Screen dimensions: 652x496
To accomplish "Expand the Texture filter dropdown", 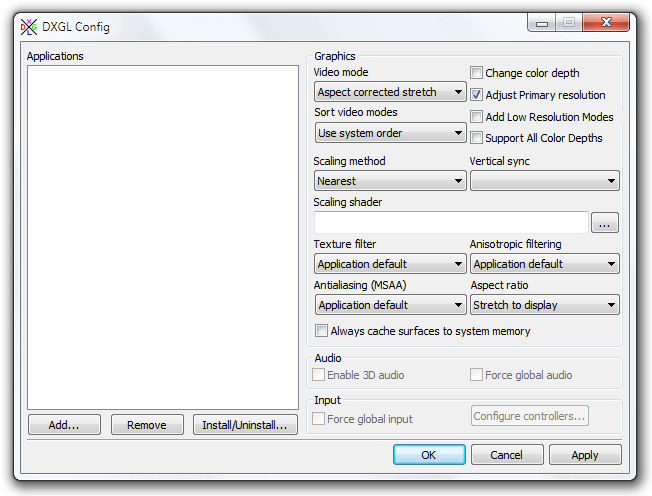I will 390,264.
